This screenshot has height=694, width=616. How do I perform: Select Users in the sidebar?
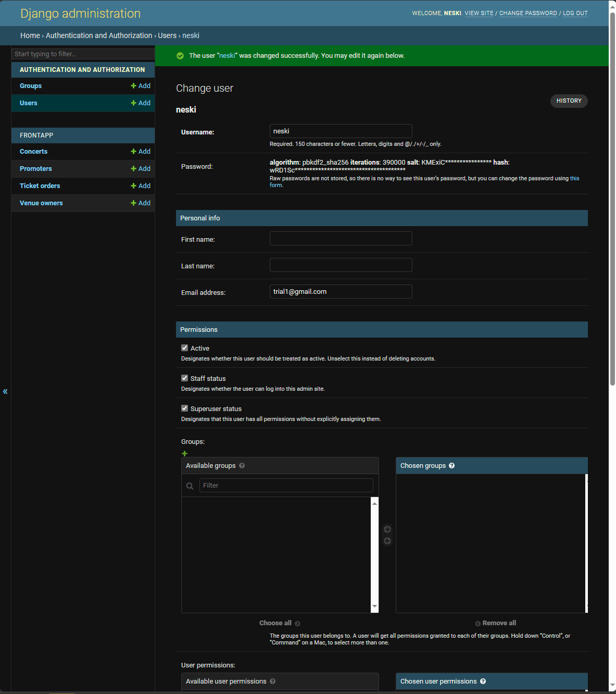(x=29, y=103)
